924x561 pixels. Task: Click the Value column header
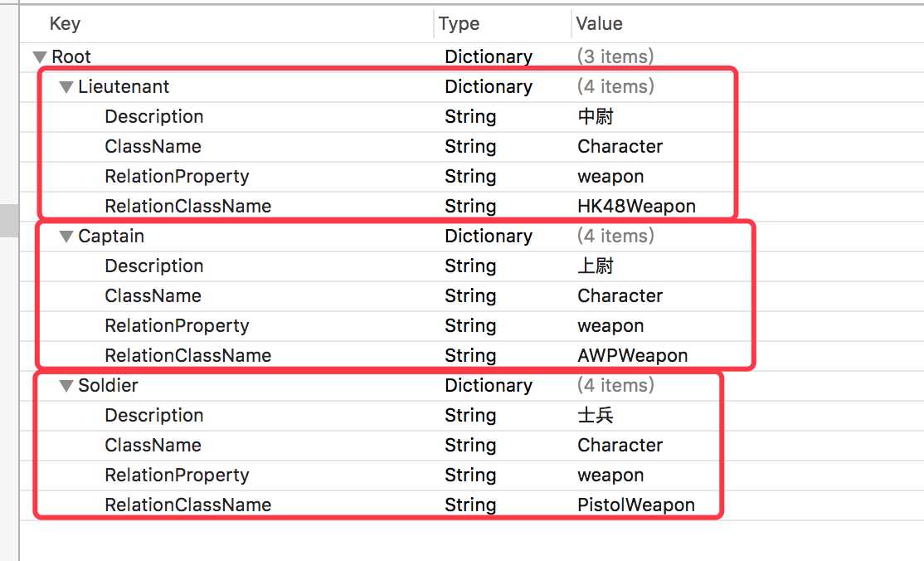[600, 23]
